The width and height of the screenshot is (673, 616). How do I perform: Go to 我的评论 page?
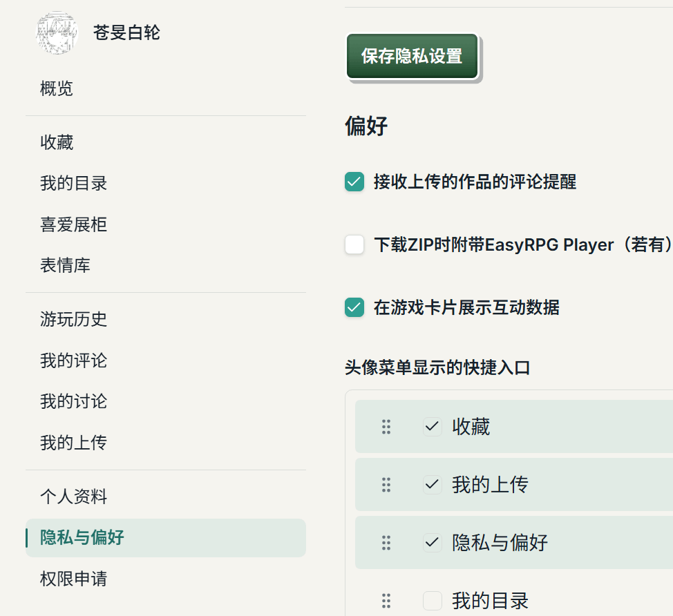coord(73,360)
